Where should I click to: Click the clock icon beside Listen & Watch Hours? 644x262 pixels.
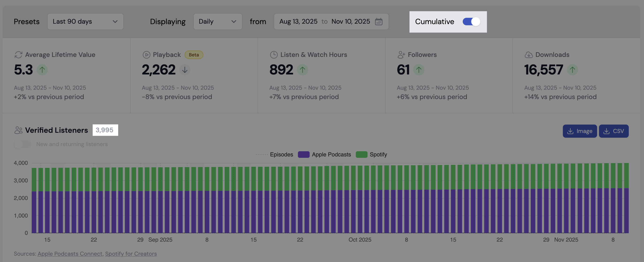pyautogui.click(x=274, y=54)
